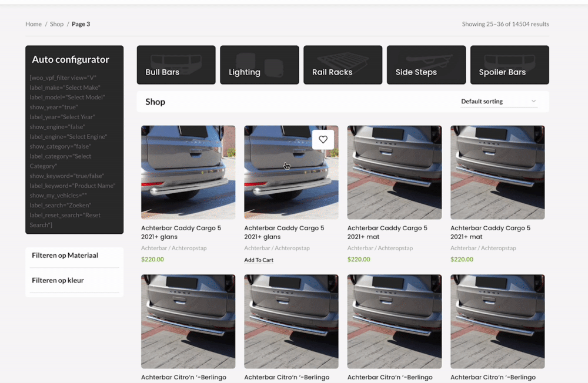Click the '[woo_vpf_filter view="V"' shortcode line
This screenshot has height=383, width=588.
point(63,78)
